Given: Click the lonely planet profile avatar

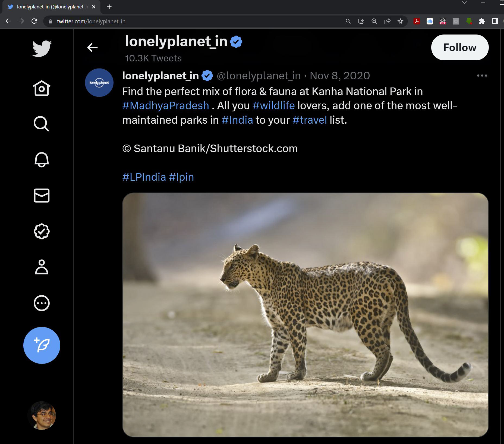Looking at the screenshot, I should (99, 83).
